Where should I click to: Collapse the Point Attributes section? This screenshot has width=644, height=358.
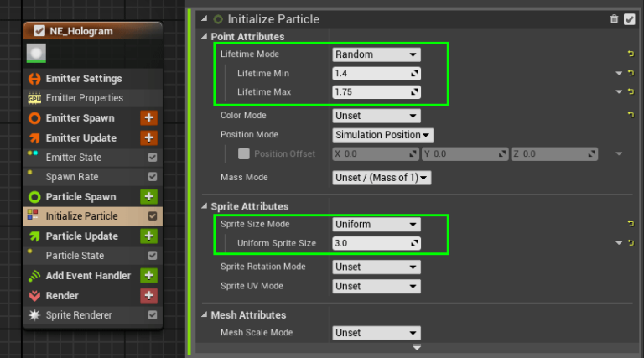pos(204,37)
